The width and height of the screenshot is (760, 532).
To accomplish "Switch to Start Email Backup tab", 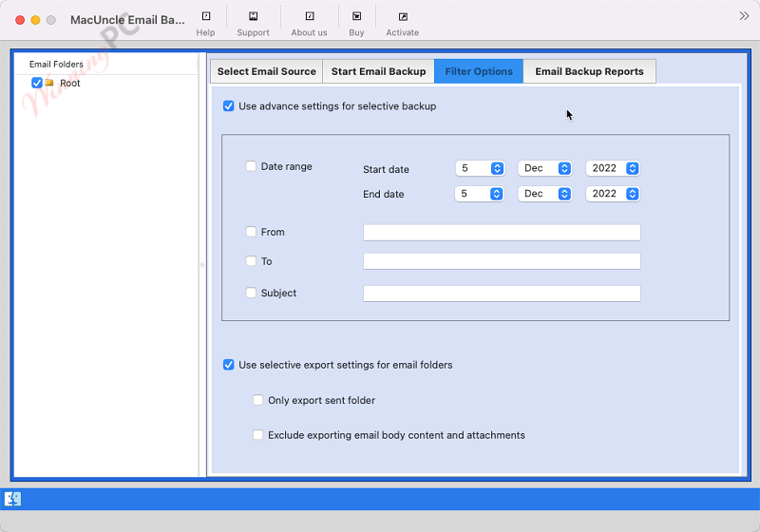I will (378, 71).
